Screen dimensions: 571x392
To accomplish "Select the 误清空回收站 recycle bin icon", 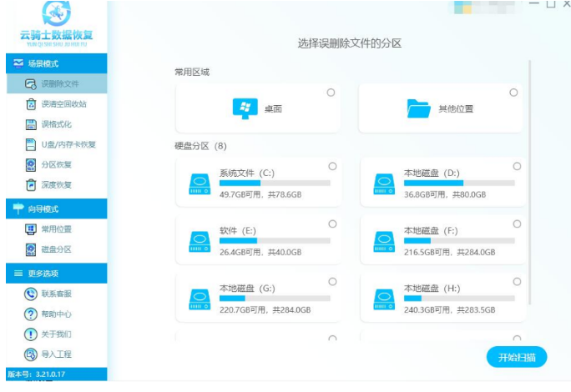I will coord(31,104).
